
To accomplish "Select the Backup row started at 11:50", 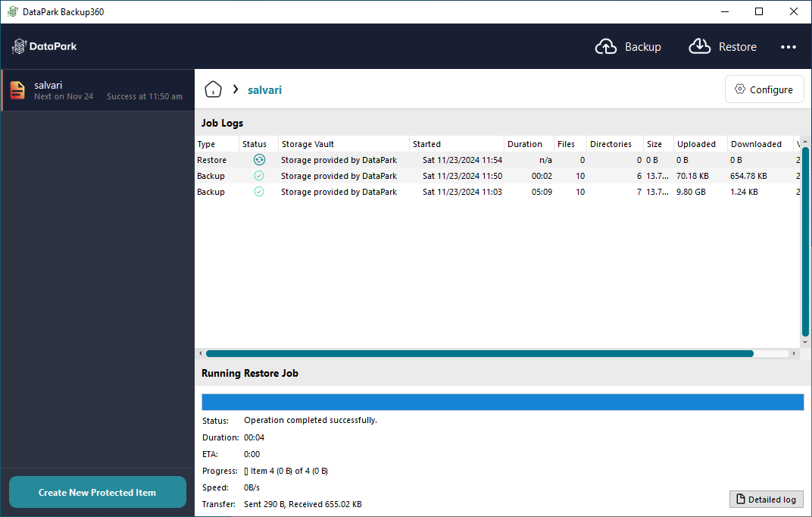I will click(x=498, y=176).
